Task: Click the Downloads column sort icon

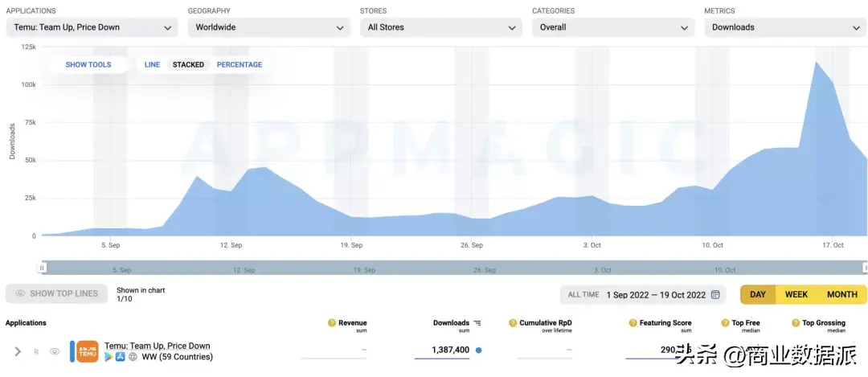Action: [477, 323]
